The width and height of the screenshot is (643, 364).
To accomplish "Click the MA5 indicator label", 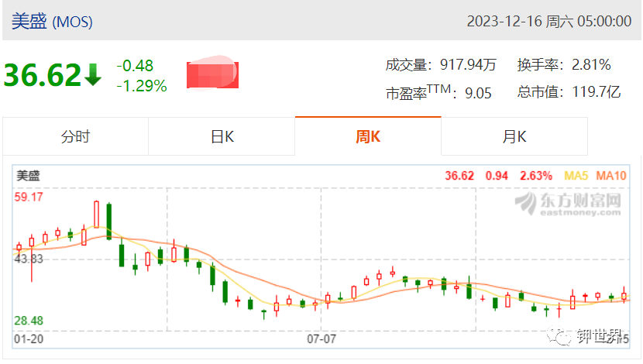I will pyautogui.click(x=576, y=176).
